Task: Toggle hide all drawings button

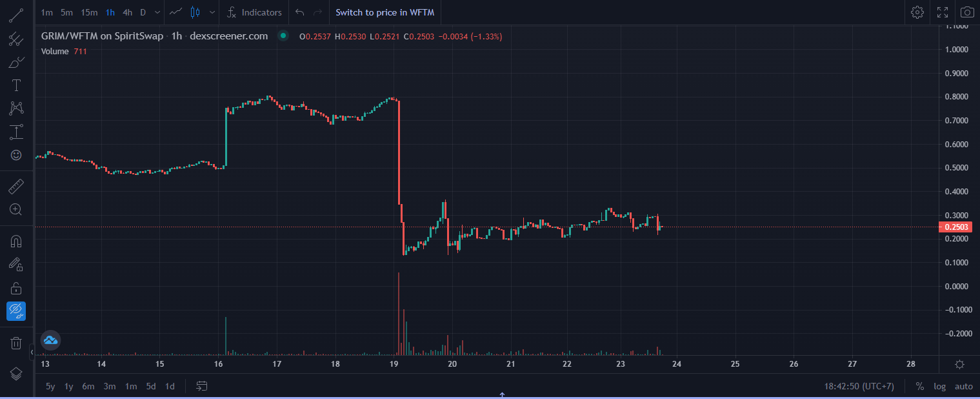Action: coord(16,311)
